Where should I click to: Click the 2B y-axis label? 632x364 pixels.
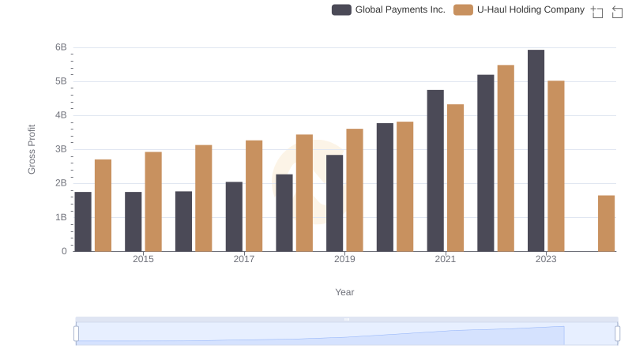pos(61,183)
